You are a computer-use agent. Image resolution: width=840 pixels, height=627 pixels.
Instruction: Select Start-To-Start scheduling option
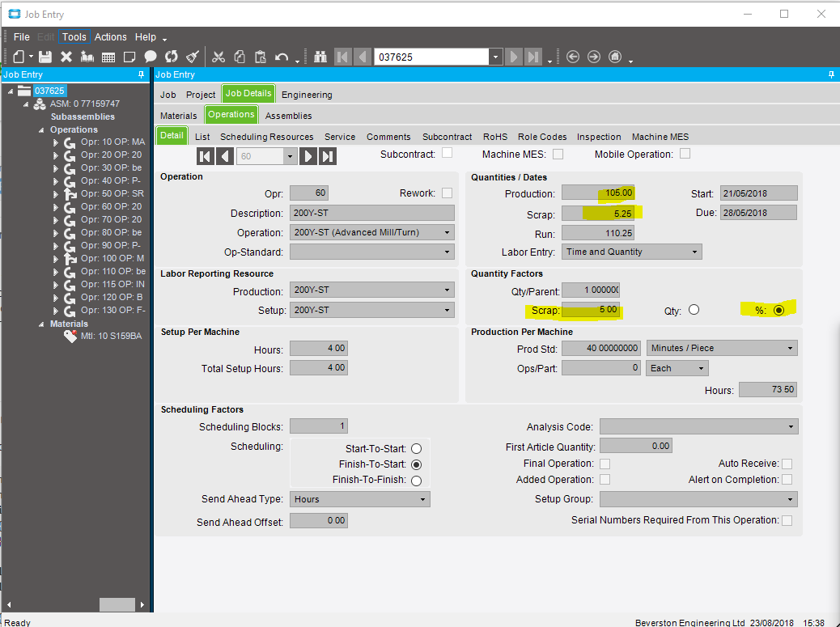(x=416, y=448)
